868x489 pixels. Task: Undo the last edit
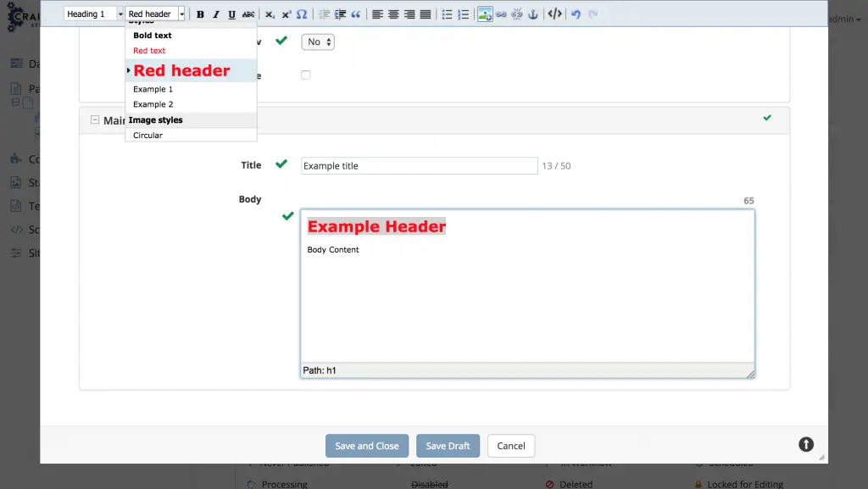(576, 14)
